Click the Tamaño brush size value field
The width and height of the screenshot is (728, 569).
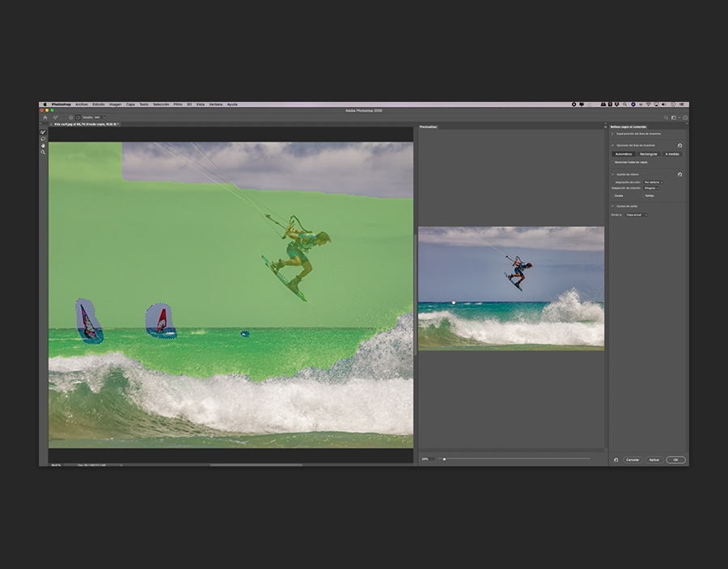point(98,117)
